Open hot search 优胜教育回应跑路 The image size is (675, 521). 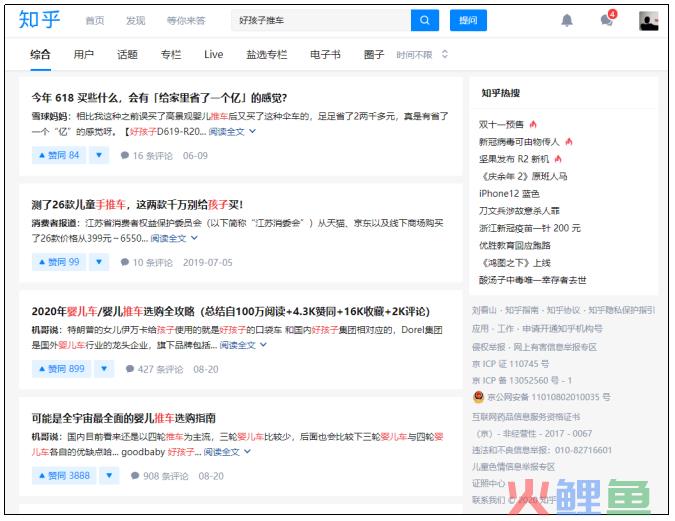[515, 245]
